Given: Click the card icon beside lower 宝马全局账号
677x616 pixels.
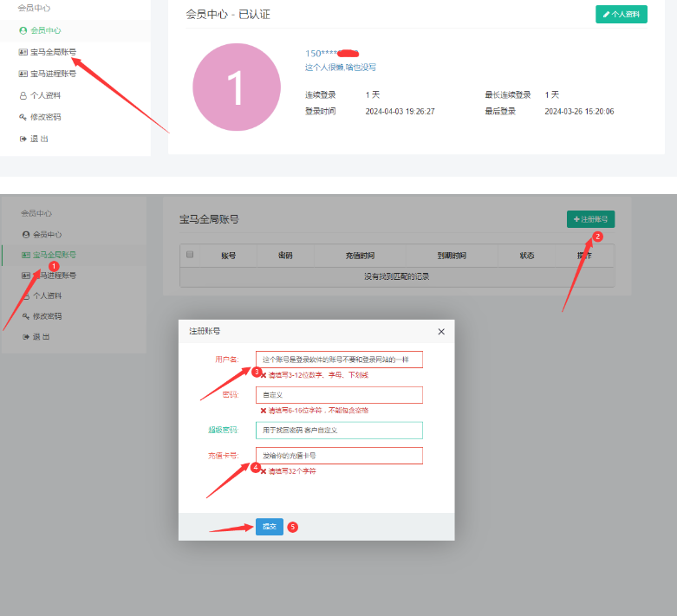Looking at the screenshot, I should [26, 255].
